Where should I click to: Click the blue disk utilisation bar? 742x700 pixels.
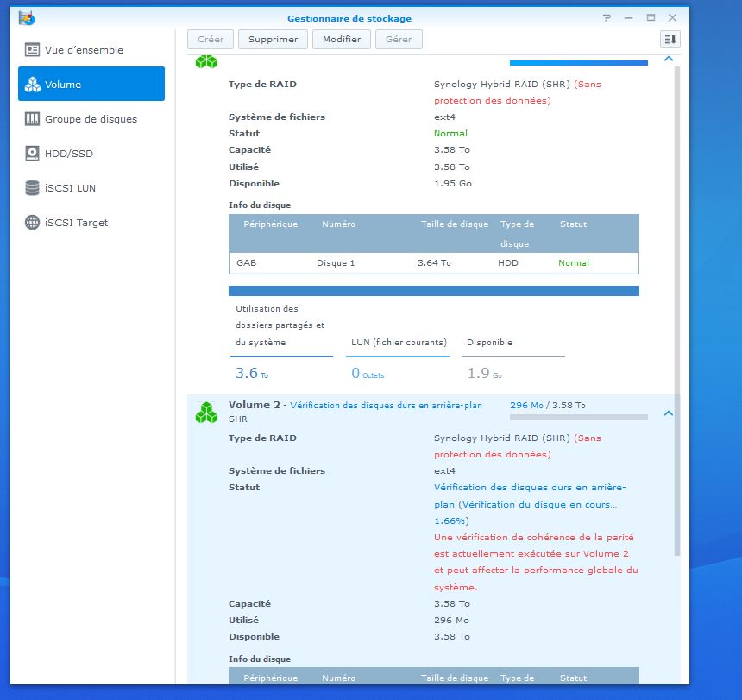(434, 291)
